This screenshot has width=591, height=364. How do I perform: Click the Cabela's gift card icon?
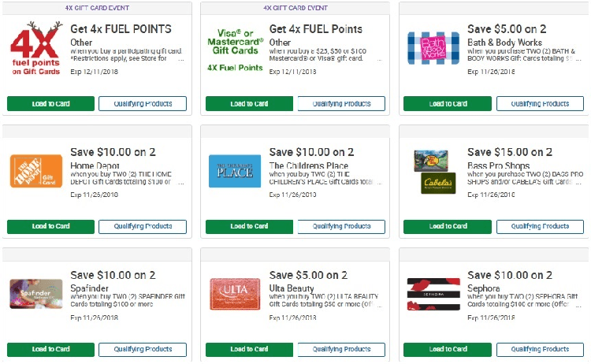tap(438, 183)
